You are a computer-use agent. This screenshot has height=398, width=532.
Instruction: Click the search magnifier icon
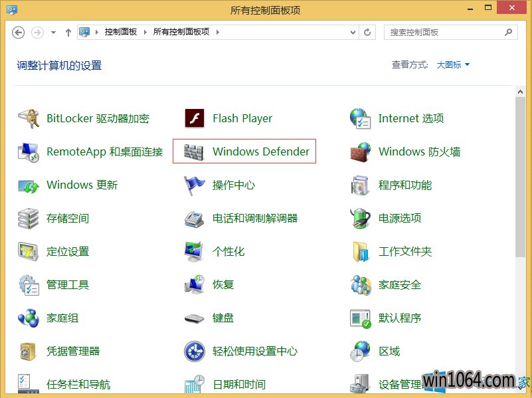508,33
